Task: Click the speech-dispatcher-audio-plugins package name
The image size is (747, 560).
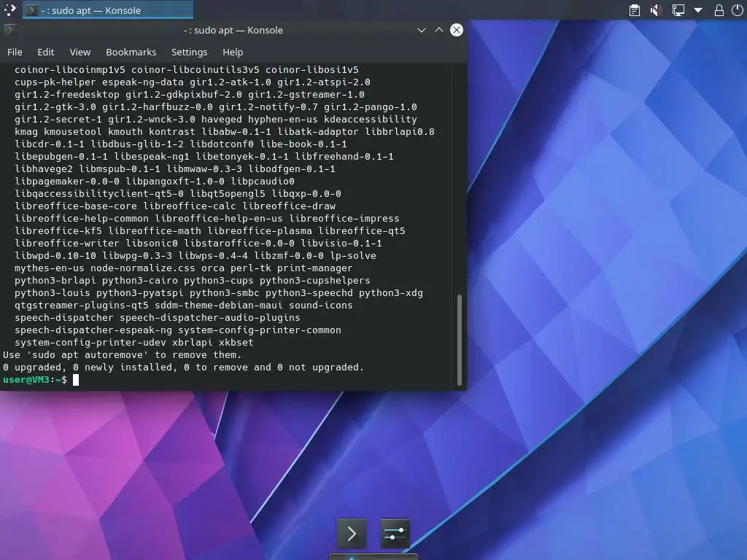Action: click(210, 318)
